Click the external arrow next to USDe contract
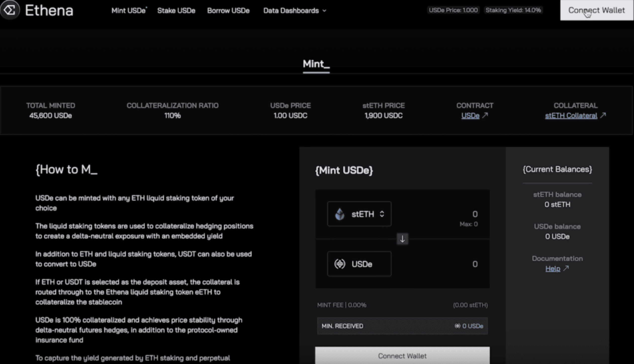The image size is (634, 364). tap(485, 115)
